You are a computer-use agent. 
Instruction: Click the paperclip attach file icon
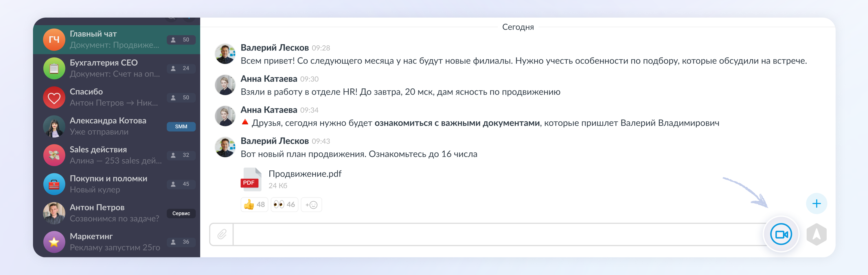pyautogui.click(x=222, y=234)
